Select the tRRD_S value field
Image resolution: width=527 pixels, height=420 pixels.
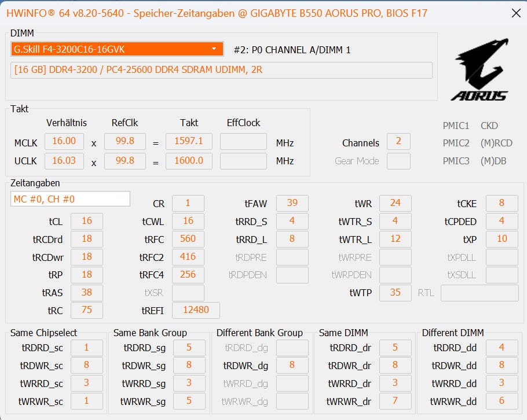(x=292, y=221)
